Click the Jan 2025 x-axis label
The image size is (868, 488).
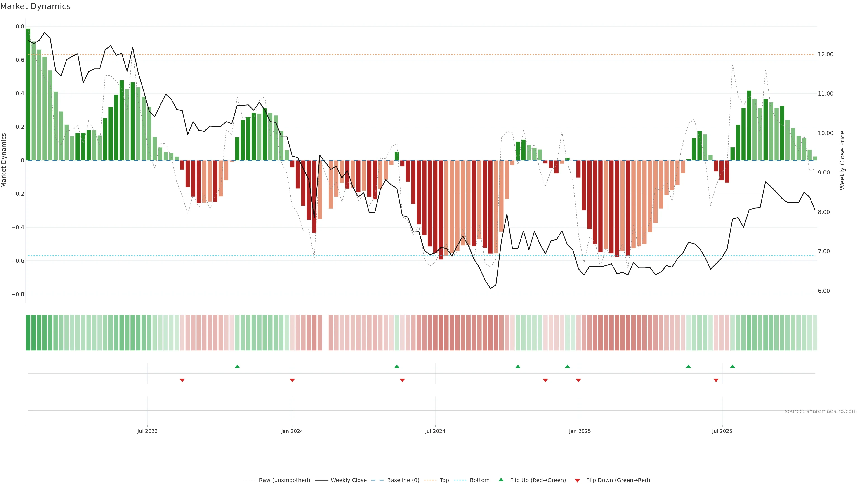tap(580, 431)
